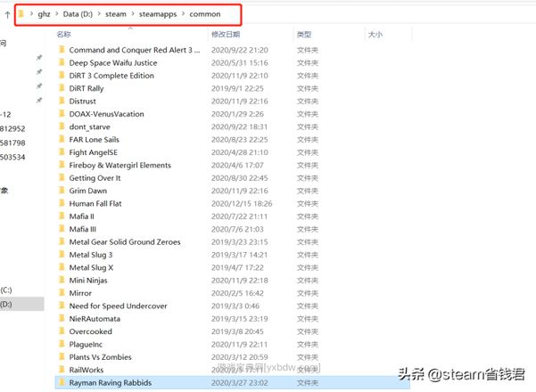Sort by 大小 column header
536x392 pixels.
pos(375,34)
